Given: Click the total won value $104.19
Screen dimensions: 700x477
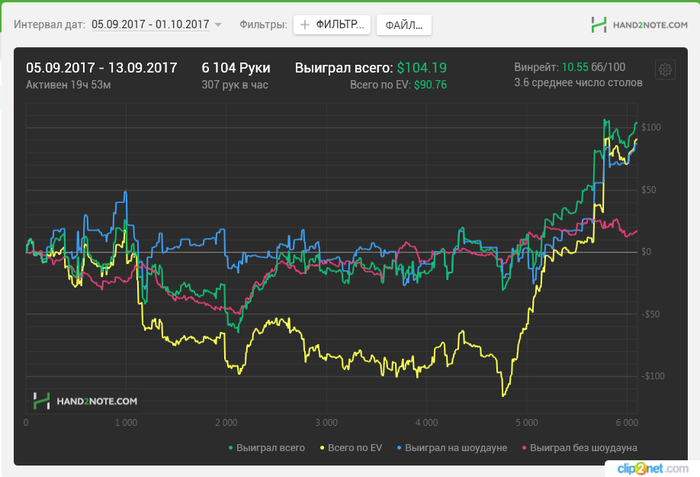Looking at the screenshot, I should click(x=422, y=68).
